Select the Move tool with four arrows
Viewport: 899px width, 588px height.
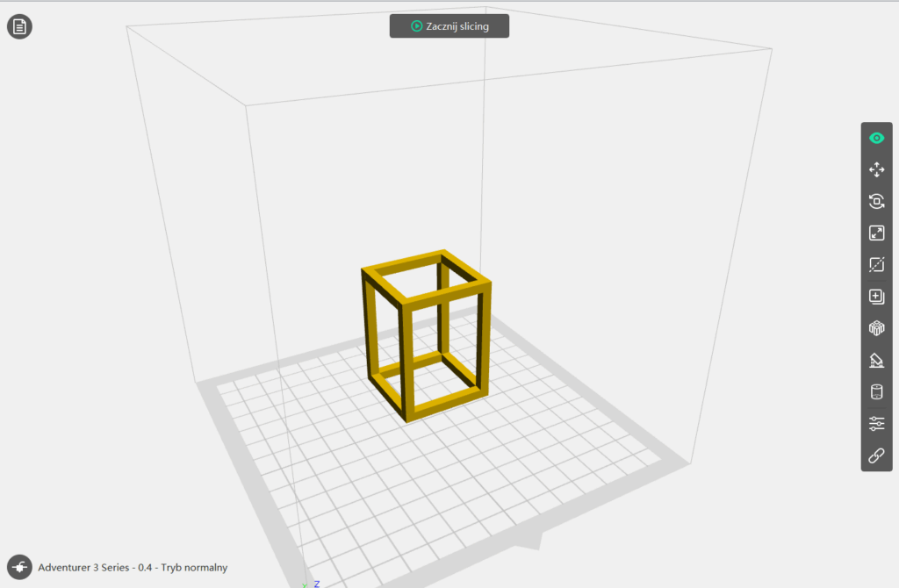coord(876,169)
